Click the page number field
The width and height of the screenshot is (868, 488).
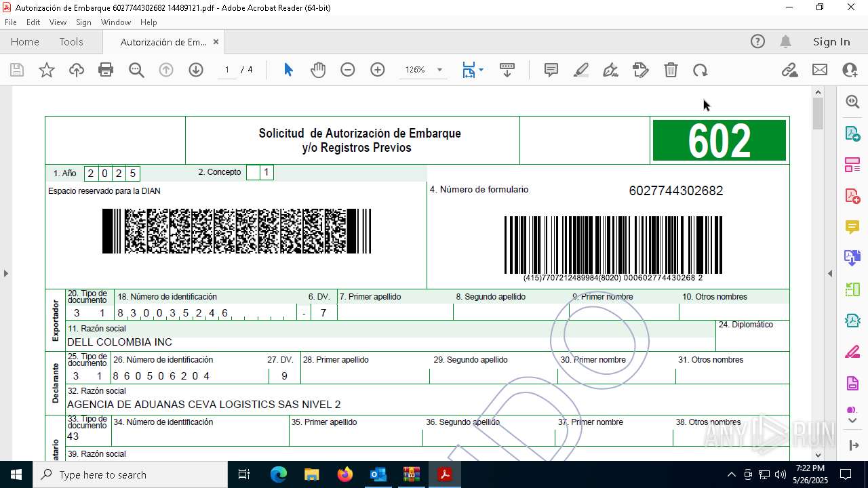227,70
